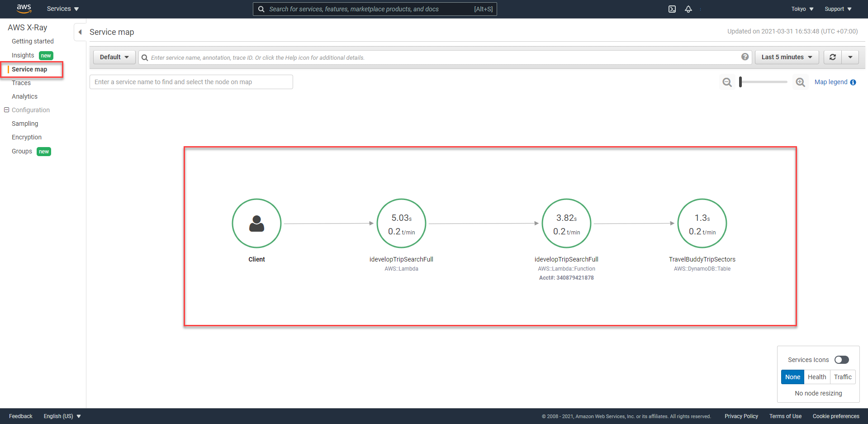Screen dimensions: 868x424
Task: Click the find service node input field
Action: [x=191, y=82]
